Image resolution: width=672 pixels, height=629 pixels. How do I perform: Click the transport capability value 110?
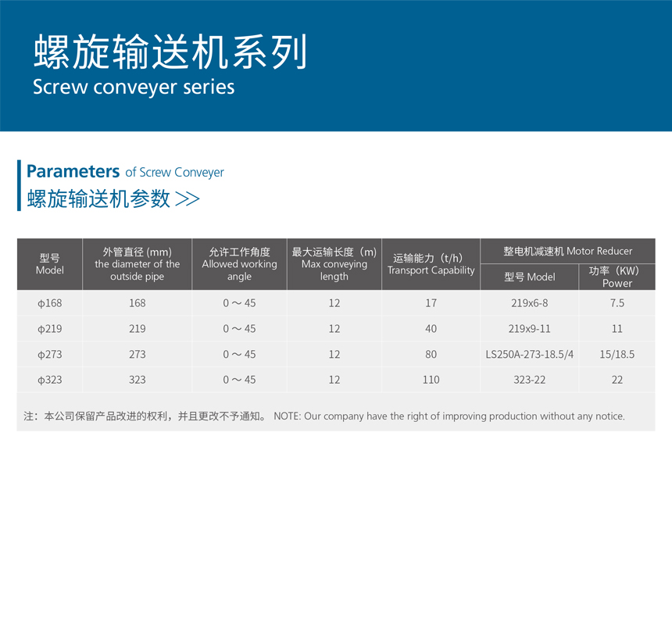[431, 380]
